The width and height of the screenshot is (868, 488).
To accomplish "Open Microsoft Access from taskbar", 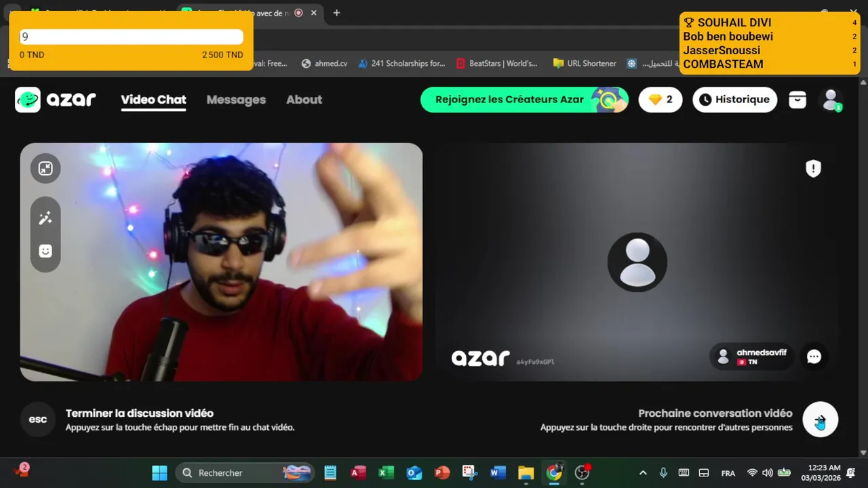I will coord(358,472).
